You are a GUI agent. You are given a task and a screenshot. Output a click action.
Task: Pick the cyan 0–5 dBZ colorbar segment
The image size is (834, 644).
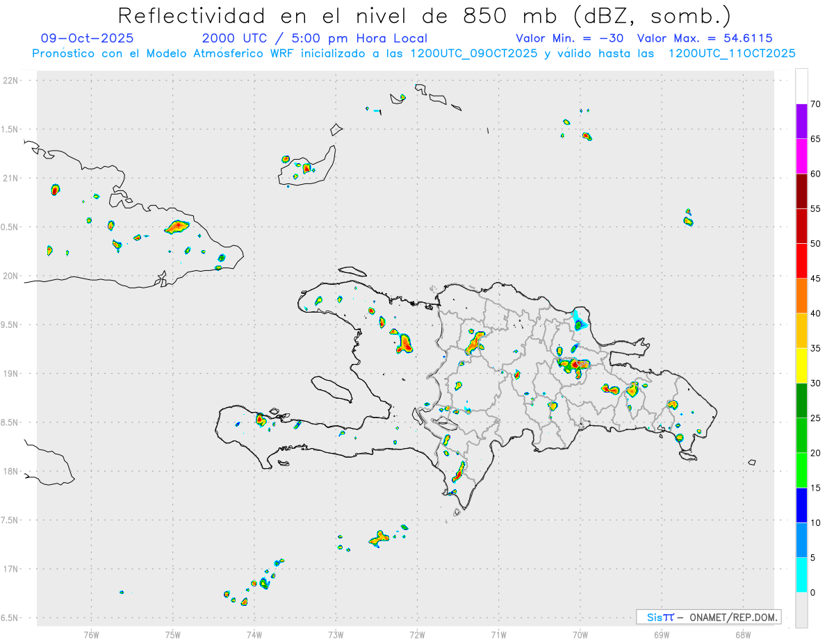pyautogui.click(x=801, y=575)
